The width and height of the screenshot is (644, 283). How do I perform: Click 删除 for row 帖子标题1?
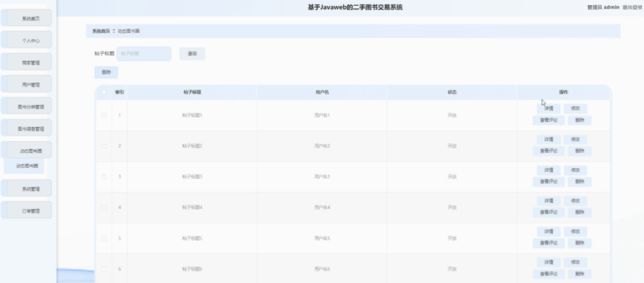coord(579,120)
